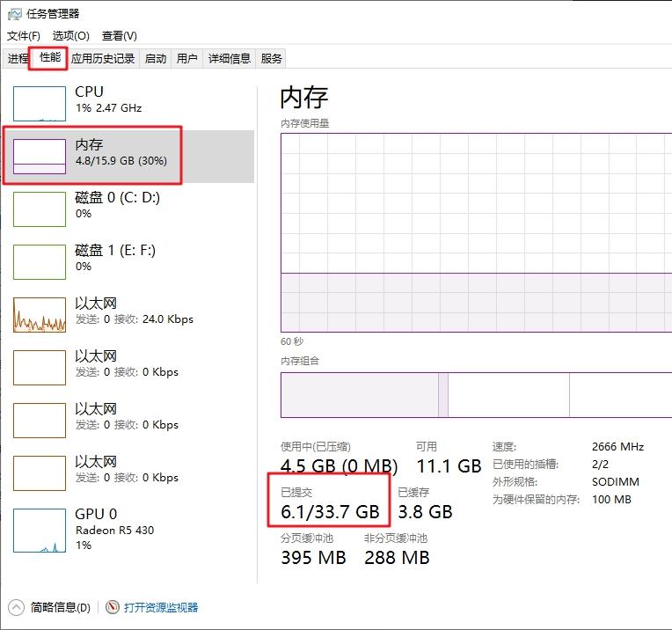Click the 已缓存 label
Screen dimensions: 672x630
[413, 493]
